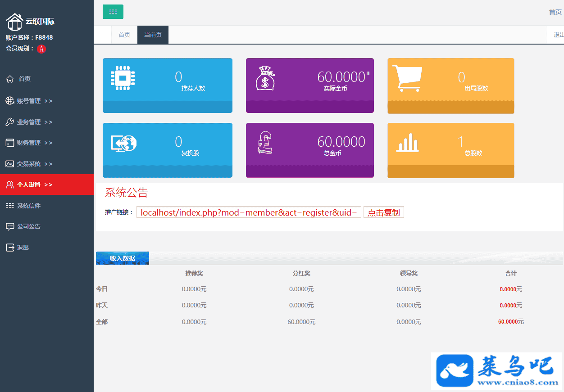Click the wrench icon for 业务管理

pos(9,122)
